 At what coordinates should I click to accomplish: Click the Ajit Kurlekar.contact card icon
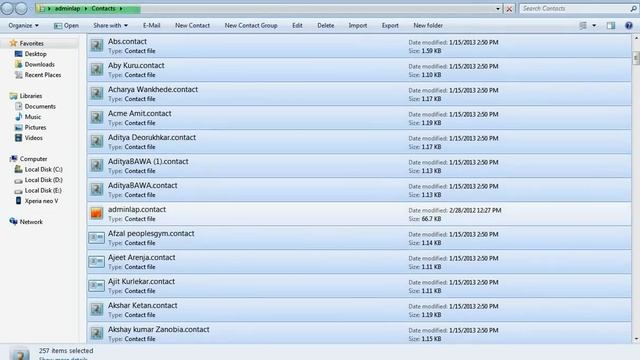(97, 285)
